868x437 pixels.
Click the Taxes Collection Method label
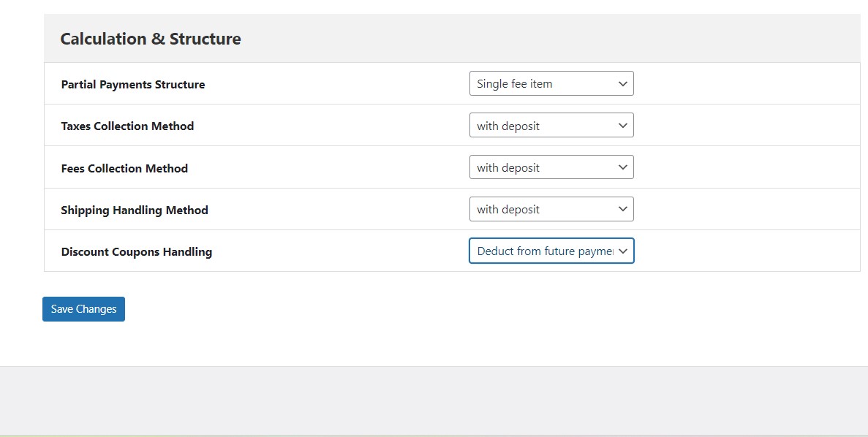tap(127, 126)
